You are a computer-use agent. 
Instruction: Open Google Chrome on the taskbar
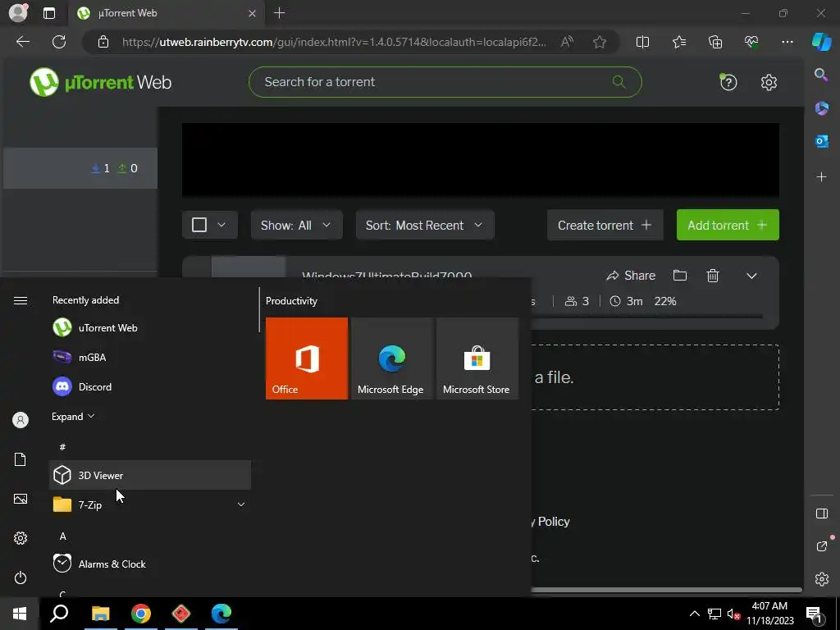141,614
